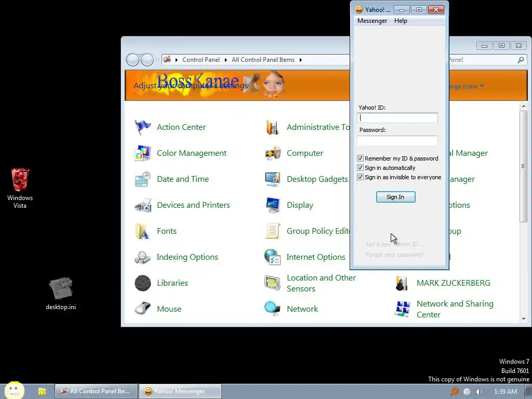The height and width of the screenshot is (399, 532).
Task: Click Control Panel breadcrumb text
Action: point(201,60)
